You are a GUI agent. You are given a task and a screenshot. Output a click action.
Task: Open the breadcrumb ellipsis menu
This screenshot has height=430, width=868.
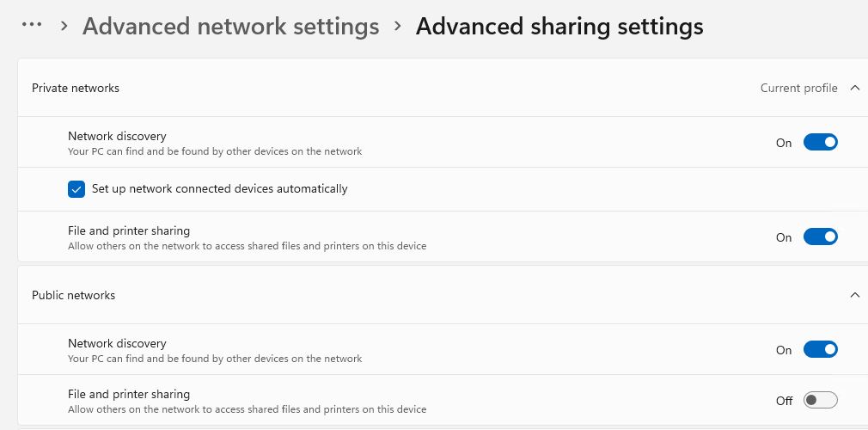point(32,24)
